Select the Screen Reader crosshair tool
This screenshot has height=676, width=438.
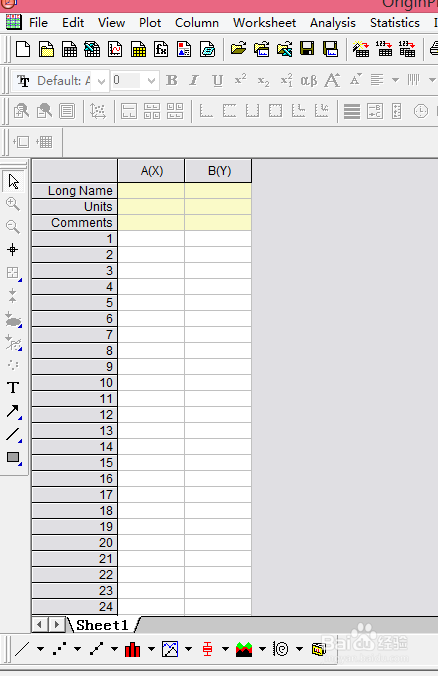coord(13,249)
